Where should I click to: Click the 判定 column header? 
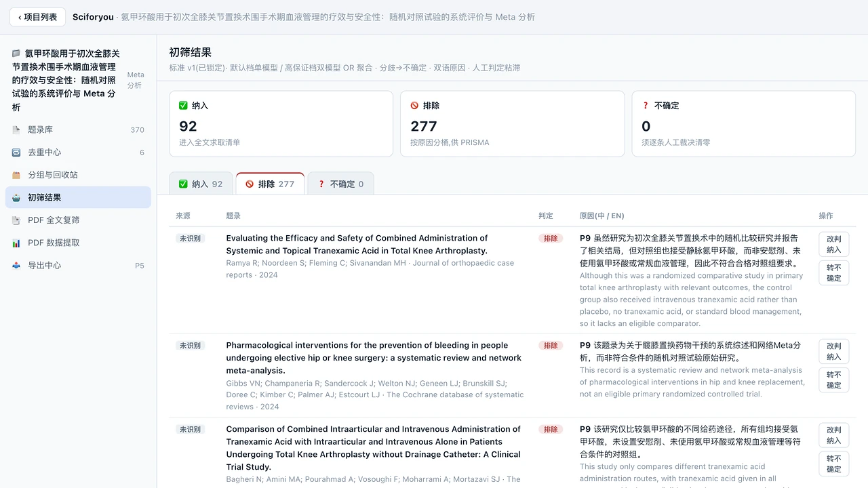point(546,216)
